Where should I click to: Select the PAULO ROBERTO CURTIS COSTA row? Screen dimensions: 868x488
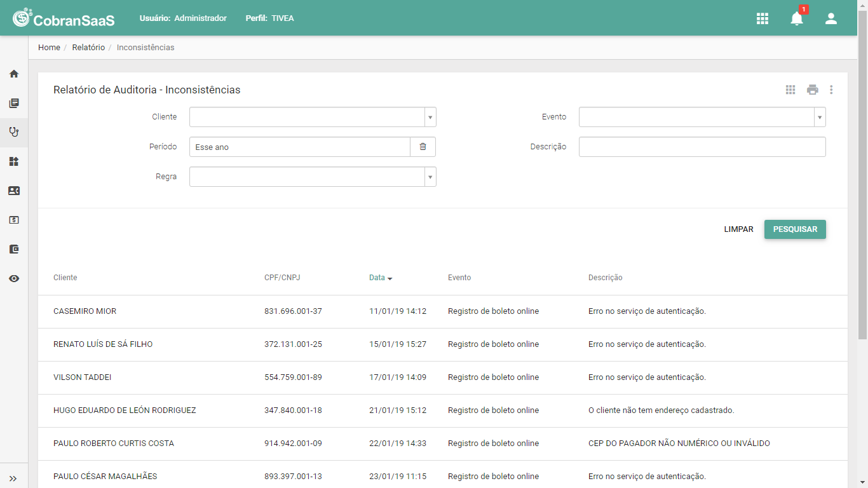click(x=443, y=444)
